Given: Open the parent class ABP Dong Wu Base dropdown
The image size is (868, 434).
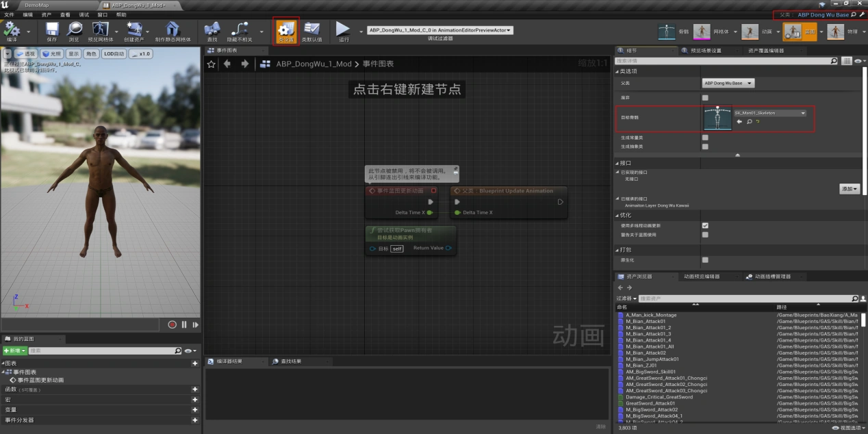Looking at the screenshot, I should pos(728,84).
